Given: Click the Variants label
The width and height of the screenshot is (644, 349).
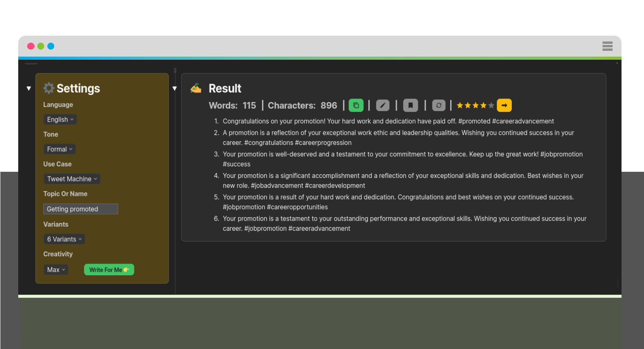Looking at the screenshot, I should (x=56, y=225).
